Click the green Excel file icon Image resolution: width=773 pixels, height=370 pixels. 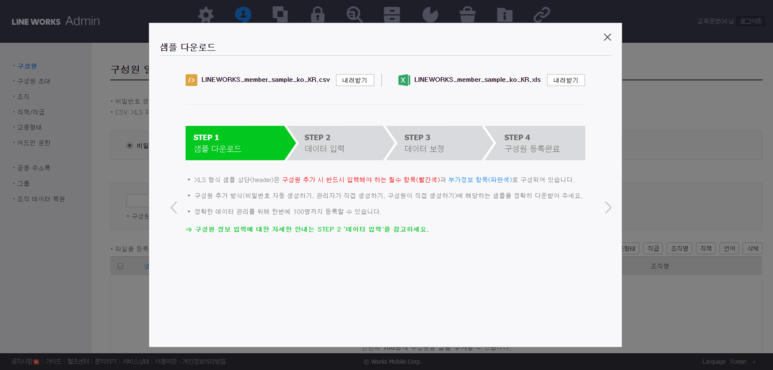404,80
